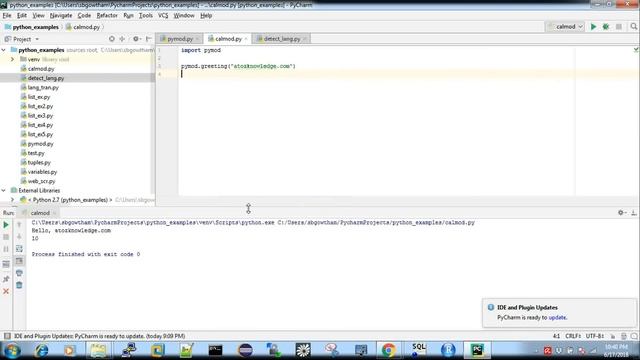Switch to the pymod.py editor tab
The image size is (640, 360).
[180, 39]
